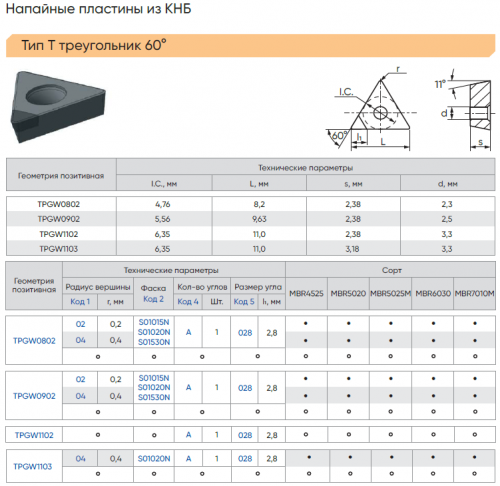This screenshot has height=486, width=500.
Task: Click the I.C. value 5,56
Action: tap(163, 219)
